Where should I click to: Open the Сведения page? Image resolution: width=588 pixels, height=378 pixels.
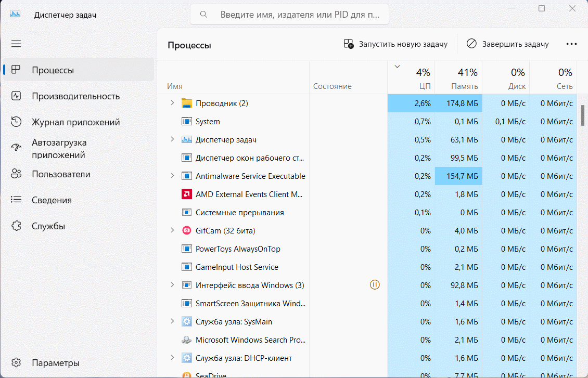click(x=79, y=200)
